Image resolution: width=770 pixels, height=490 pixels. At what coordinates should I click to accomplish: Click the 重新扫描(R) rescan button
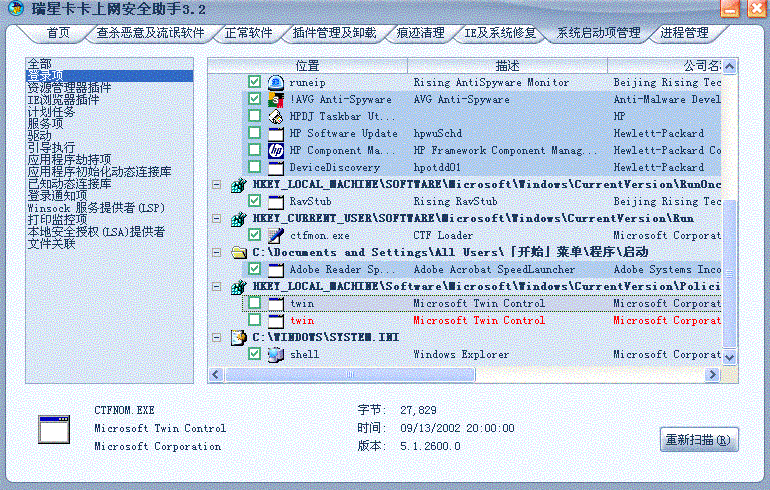tap(699, 439)
